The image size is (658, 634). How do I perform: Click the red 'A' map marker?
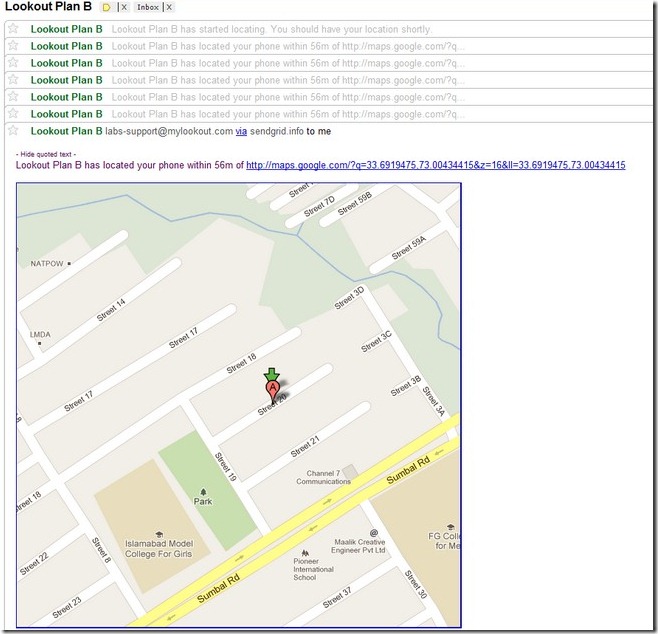[x=273, y=391]
